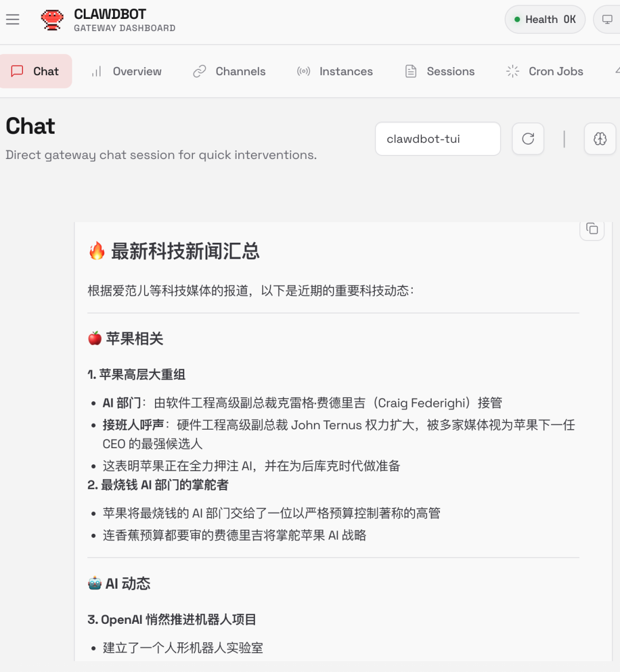This screenshot has height=672, width=620.
Task: Click the Channels chain-link icon
Action: click(199, 71)
